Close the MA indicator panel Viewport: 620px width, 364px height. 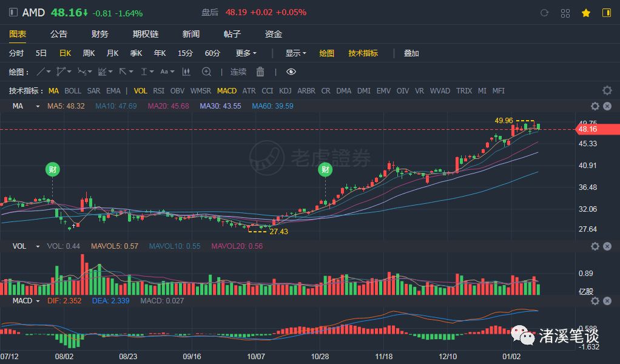coord(607,106)
